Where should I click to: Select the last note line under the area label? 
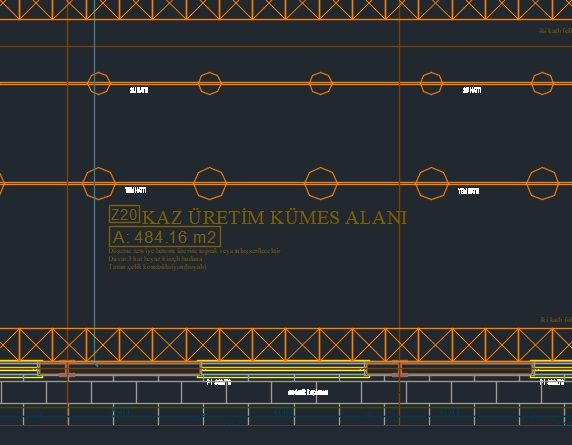point(157,267)
